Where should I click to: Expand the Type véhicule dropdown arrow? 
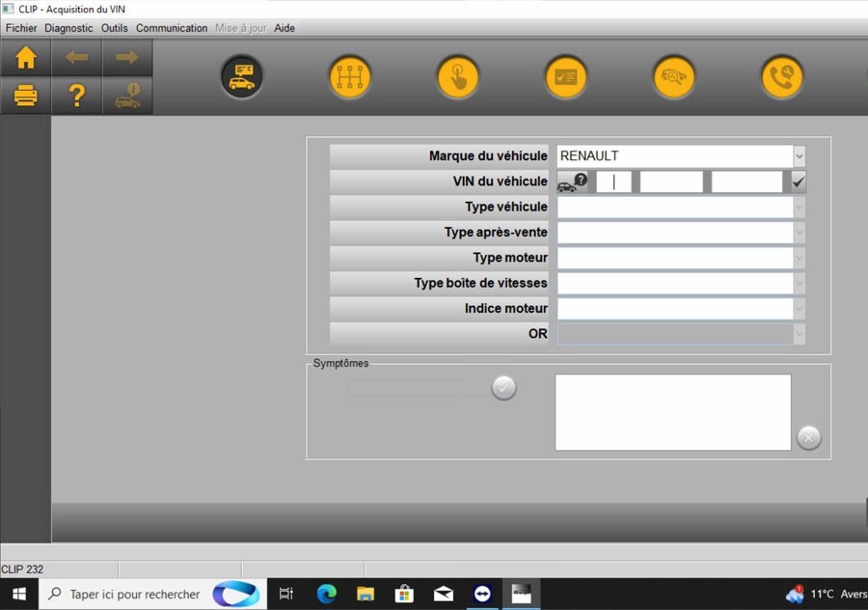coord(800,208)
